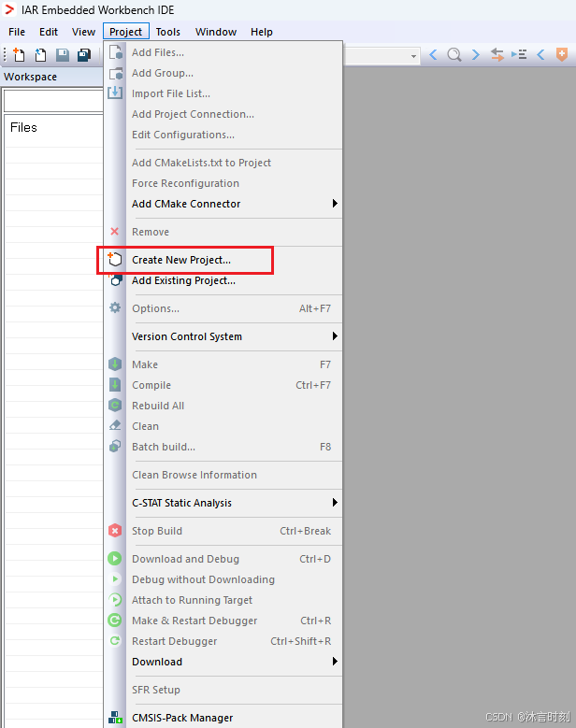This screenshot has height=728, width=576.
Task: Click the Add Files menu icon
Action: click(116, 52)
